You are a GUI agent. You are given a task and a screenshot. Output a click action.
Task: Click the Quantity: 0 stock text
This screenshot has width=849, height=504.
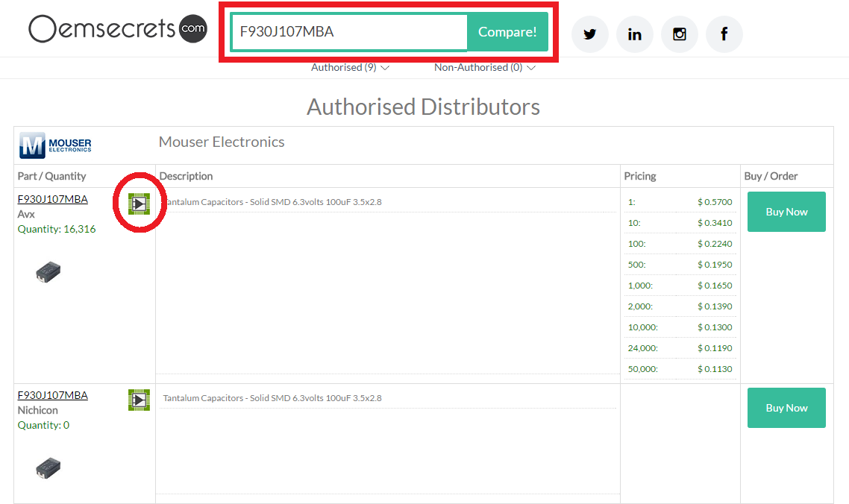[x=43, y=425]
